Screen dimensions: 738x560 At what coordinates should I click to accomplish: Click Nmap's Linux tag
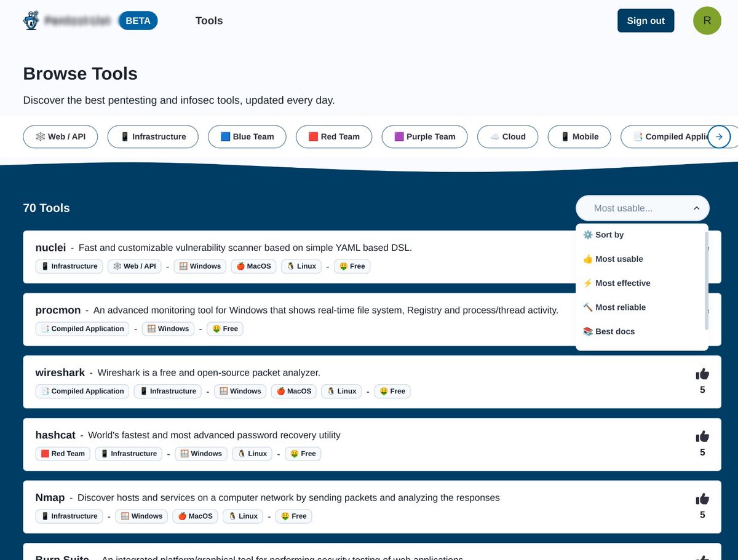tap(243, 516)
